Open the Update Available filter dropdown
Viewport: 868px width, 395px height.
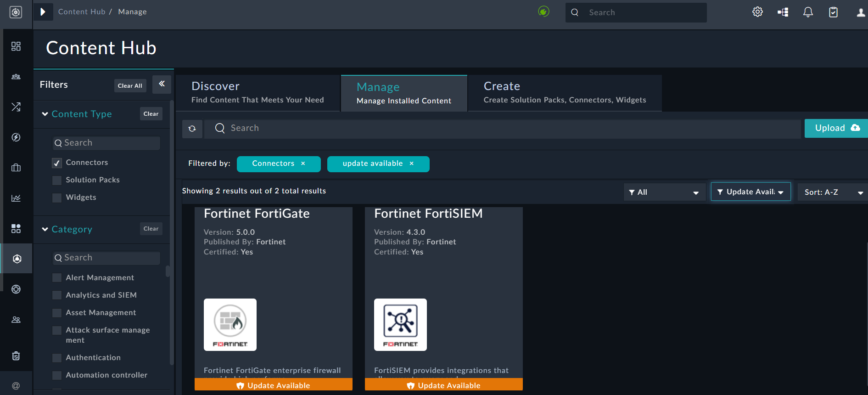pos(750,192)
